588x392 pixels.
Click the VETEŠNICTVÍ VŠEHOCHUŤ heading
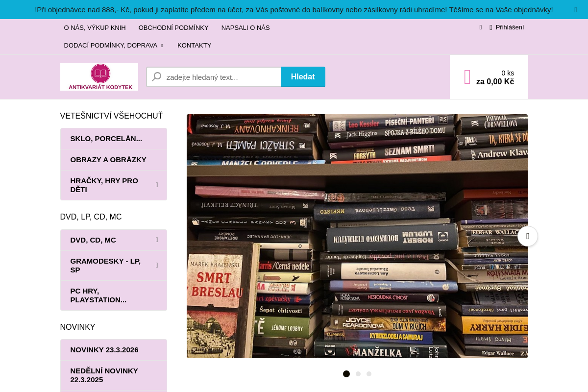click(112, 116)
